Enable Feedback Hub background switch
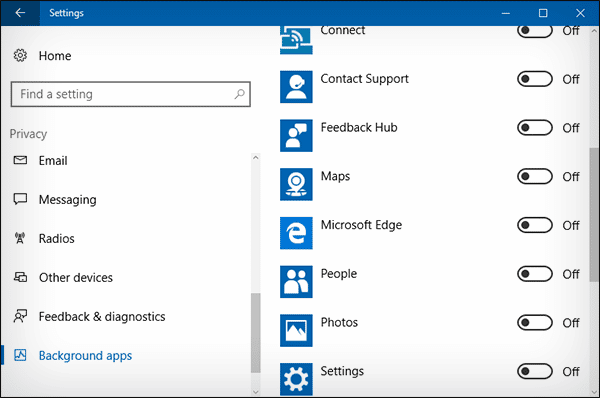 [535, 127]
